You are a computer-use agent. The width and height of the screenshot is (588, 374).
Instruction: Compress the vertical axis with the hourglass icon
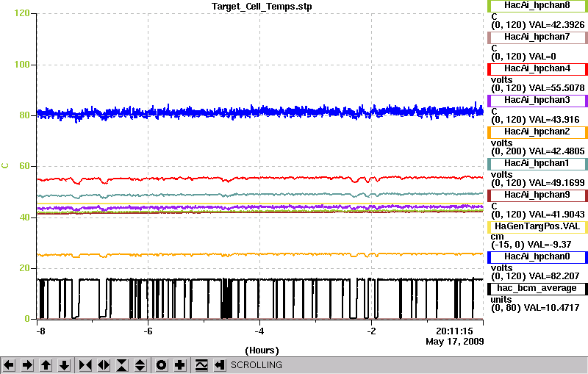[122, 364]
